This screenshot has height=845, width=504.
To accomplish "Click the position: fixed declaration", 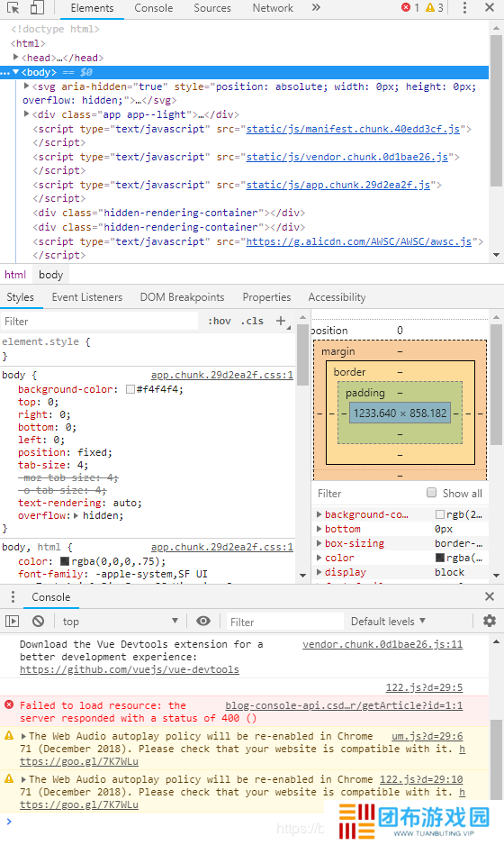I will (x=65, y=452).
